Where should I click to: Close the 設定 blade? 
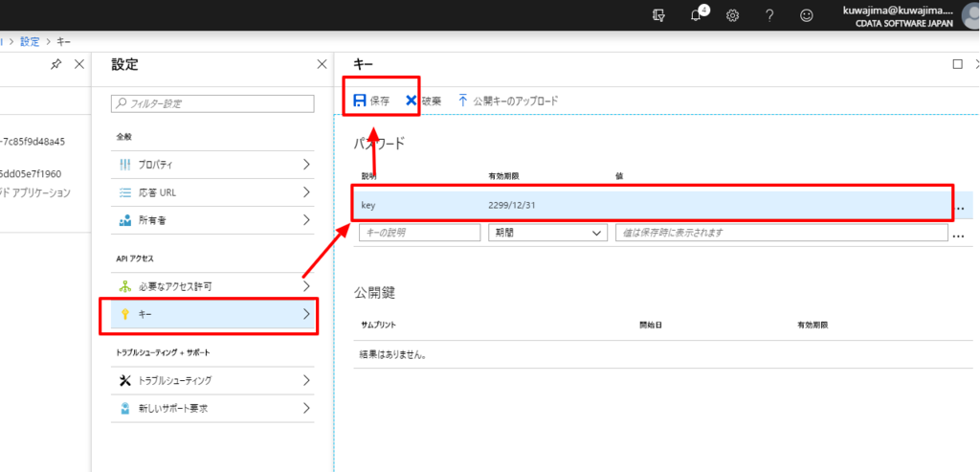point(322,64)
